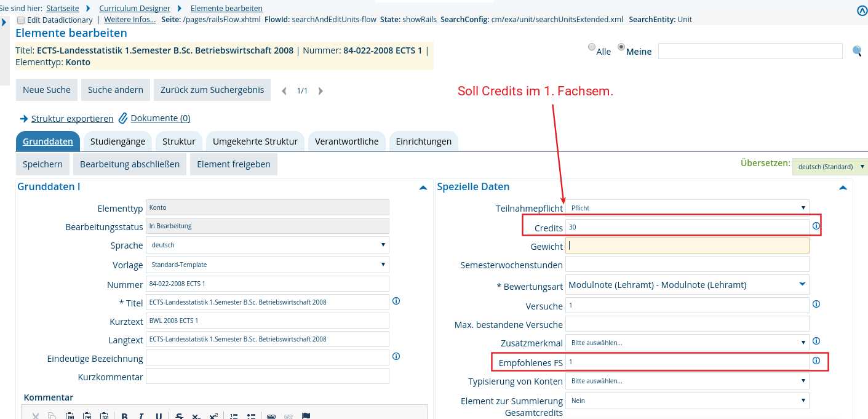868x419 pixels.
Task: Go to next result arrow
Action: [321, 91]
